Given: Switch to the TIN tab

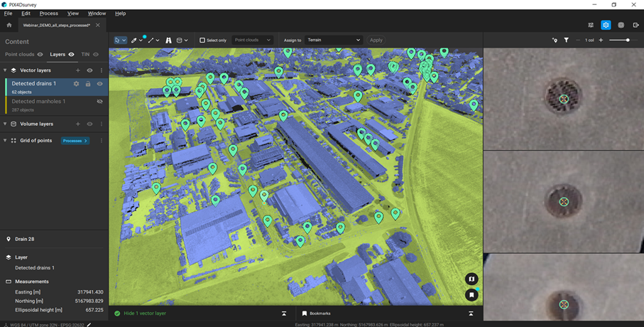Looking at the screenshot, I should (x=85, y=54).
